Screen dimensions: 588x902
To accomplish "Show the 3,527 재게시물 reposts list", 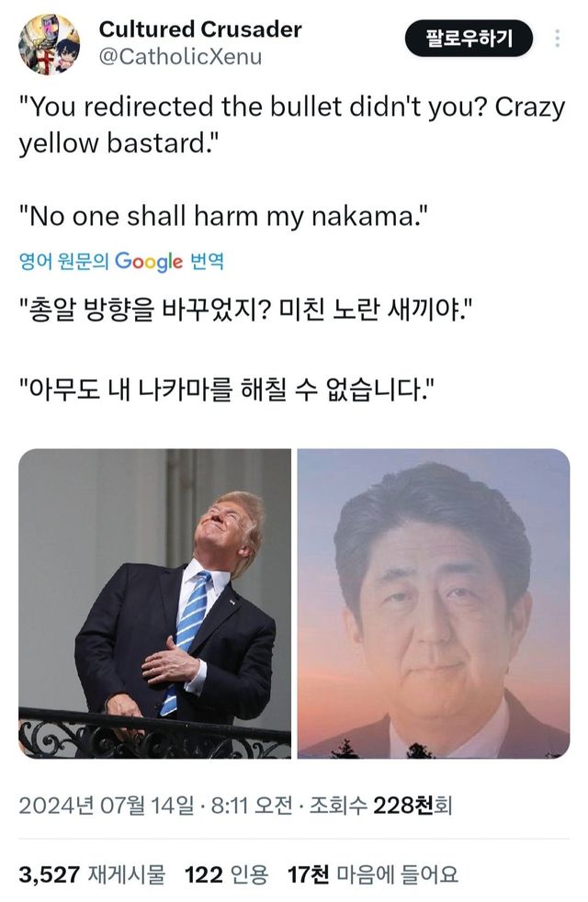I will click(x=92, y=874).
